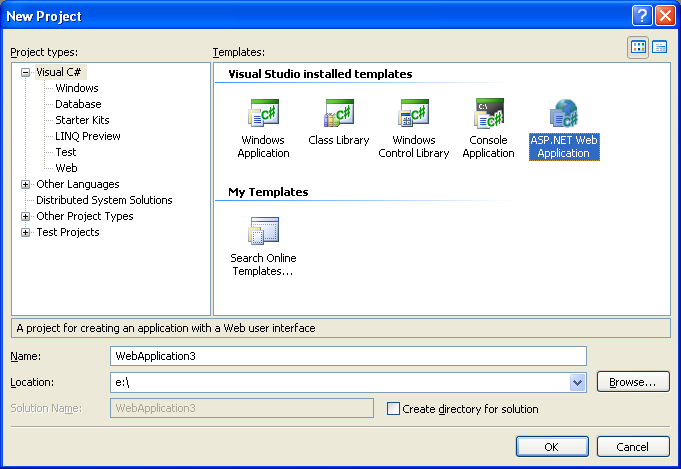The height and width of the screenshot is (469, 681).
Task: Click the dialog Help question mark button
Action: tap(642, 16)
